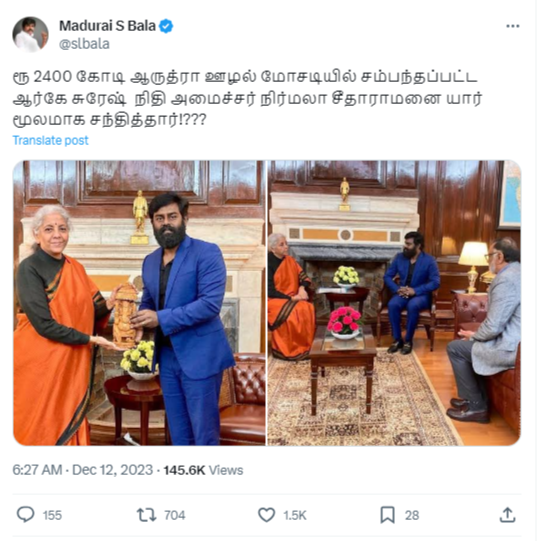The height and width of the screenshot is (541, 541).
Task: Bookmark the post with the bookmark icon
Action: click(387, 515)
